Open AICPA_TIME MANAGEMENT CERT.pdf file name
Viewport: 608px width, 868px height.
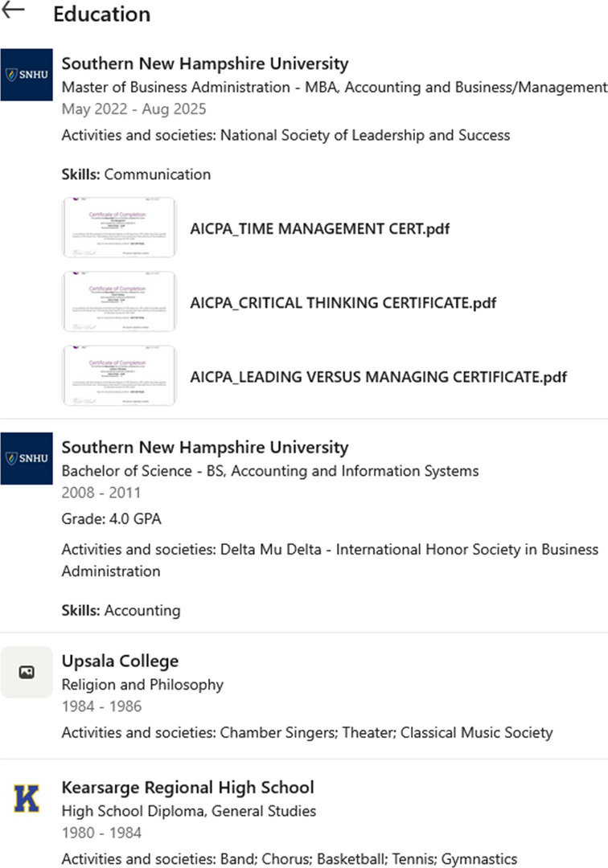[x=319, y=229]
